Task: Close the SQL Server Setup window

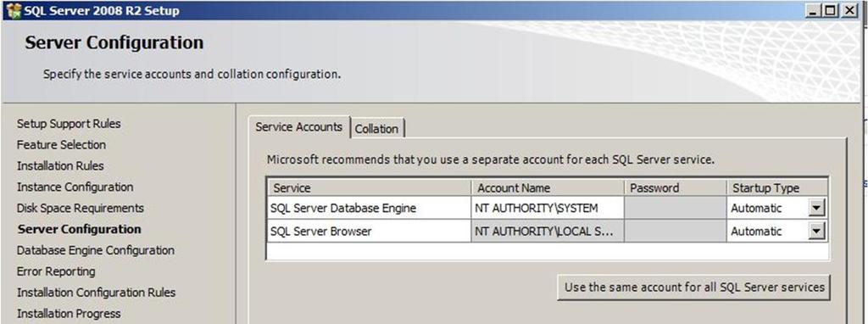Action: point(849,10)
